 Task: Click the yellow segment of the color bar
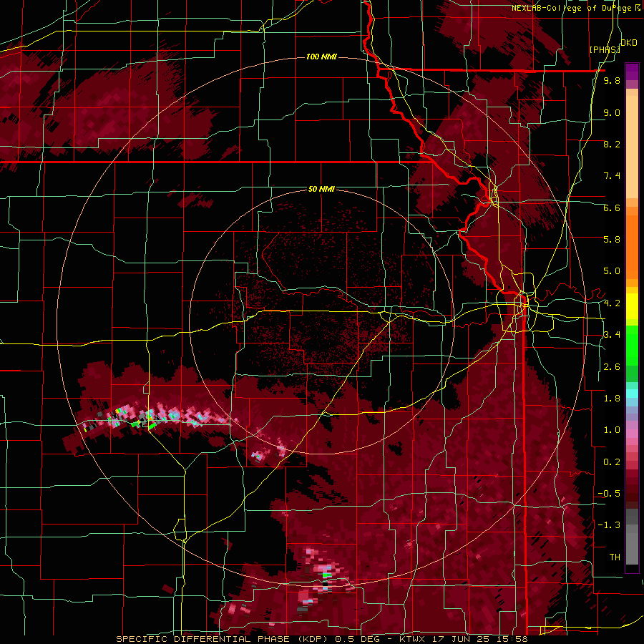coord(632,306)
